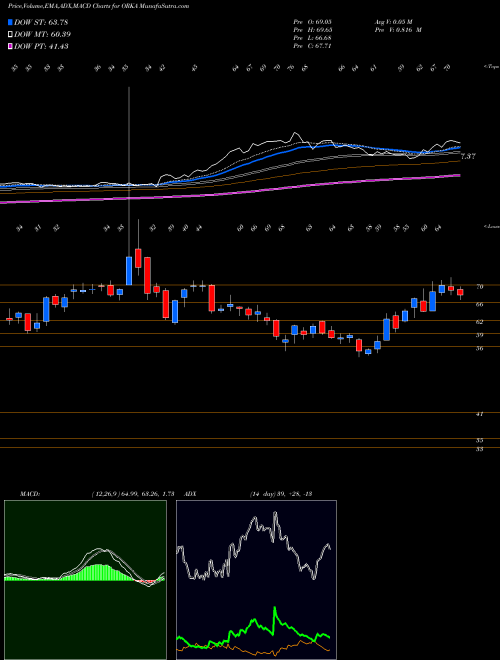This screenshot has height=660, width=500.
Task: Click the chart title mentioning MunafaSutra.com
Action: click(x=99, y=6)
